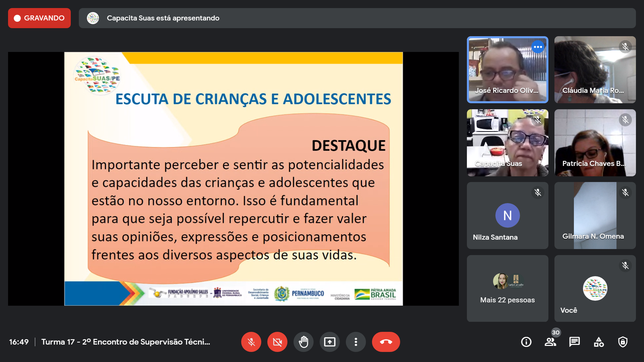Image resolution: width=644 pixels, height=362 pixels.
Task: Hang up with the red phone button
Action: click(x=386, y=342)
